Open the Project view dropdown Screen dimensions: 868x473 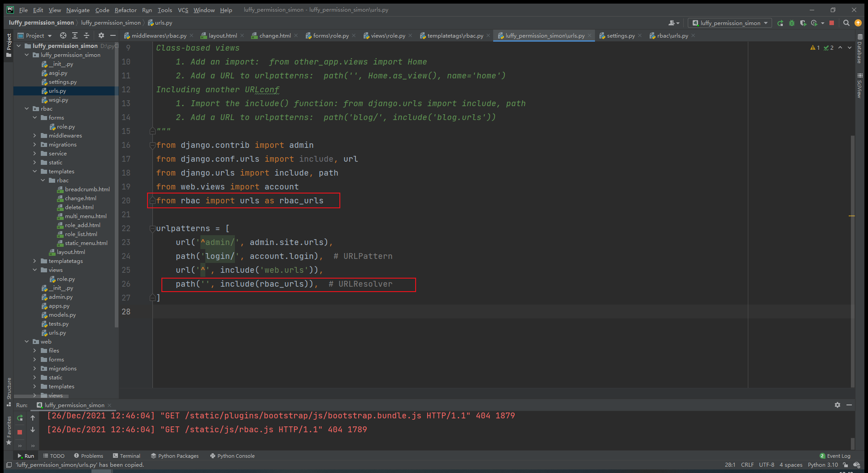coord(35,35)
